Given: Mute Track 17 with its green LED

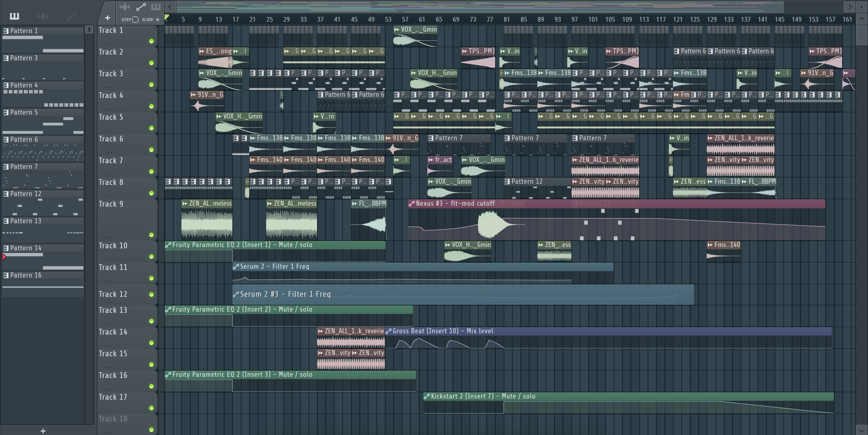Looking at the screenshot, I should point(152,408).
